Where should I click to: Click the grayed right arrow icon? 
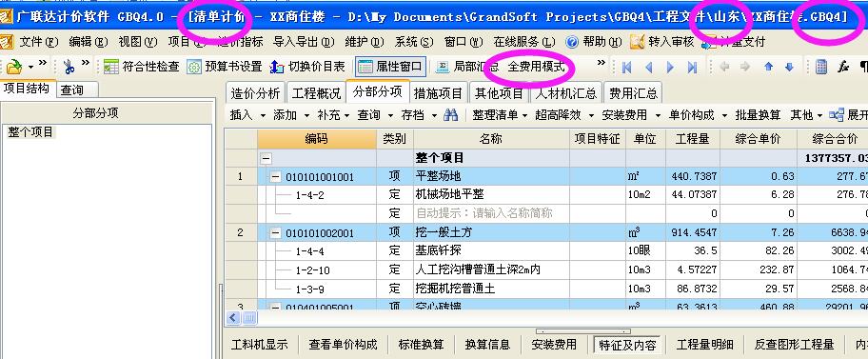click(x=745, y=67)
